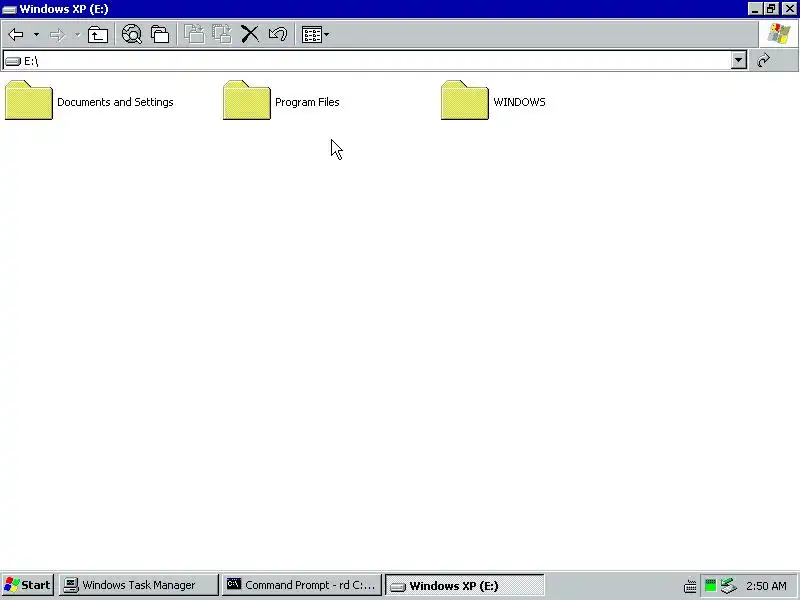Click the 2:50 AM clock
The height and width of the screenshot is (600, 800).
click(766, 586)
